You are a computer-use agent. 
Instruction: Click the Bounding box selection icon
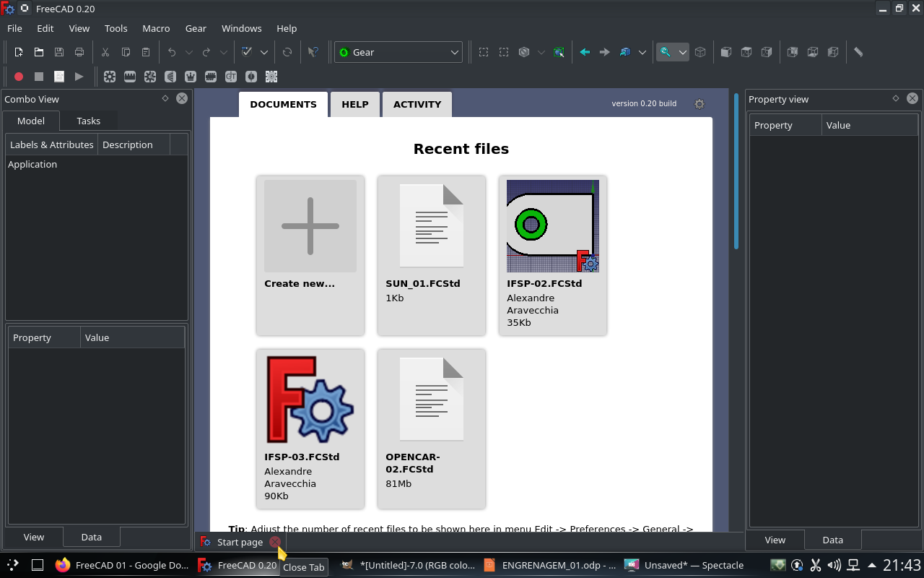559,52
